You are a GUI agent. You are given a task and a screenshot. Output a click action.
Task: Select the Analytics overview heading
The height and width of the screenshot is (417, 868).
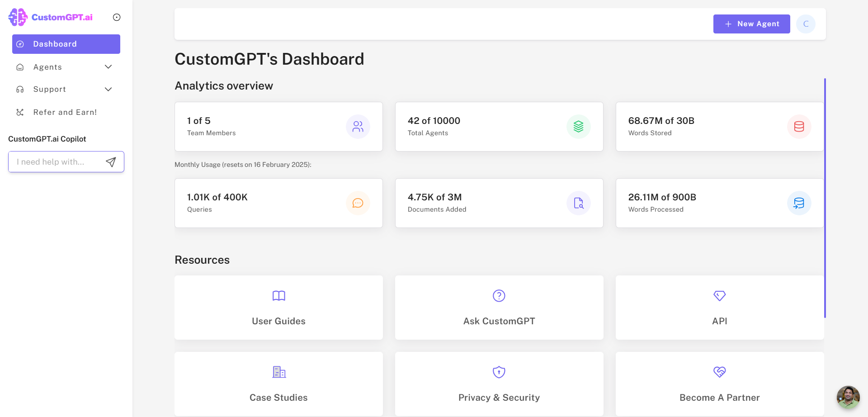tap(224, 86)
